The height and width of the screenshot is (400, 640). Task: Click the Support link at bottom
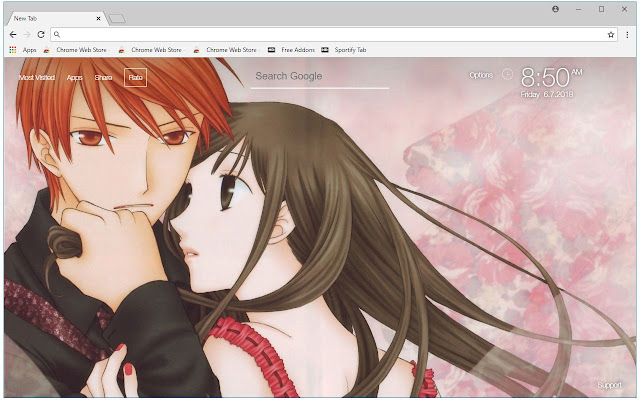point(609,385)
